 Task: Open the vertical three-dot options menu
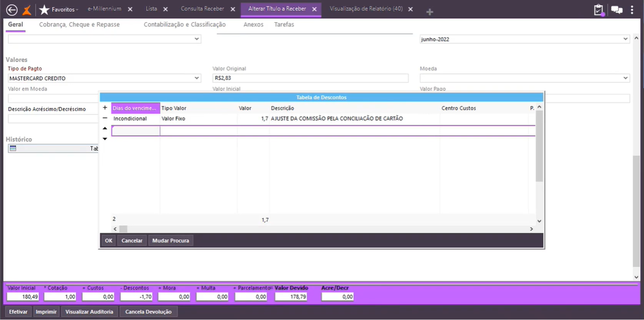pos(632,10)
